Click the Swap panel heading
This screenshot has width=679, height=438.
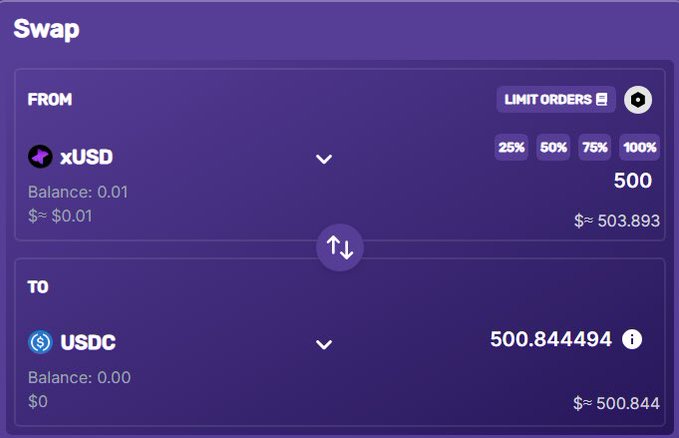(46, 28)
